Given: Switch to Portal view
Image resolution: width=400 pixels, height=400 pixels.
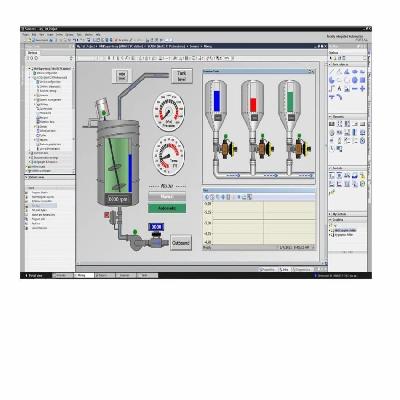Looking at the screenshot, I should [34, 276].
